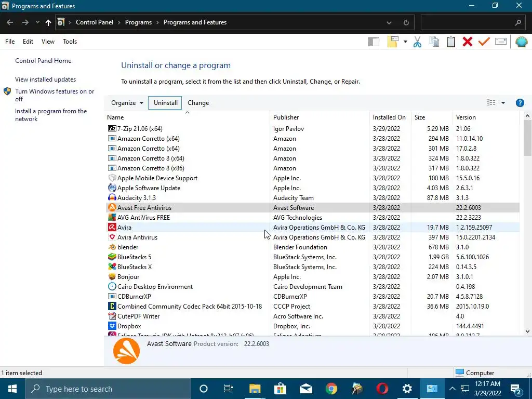Image resolution: width=532 pixels, height=399 pixels.
Task: Click the change view icon
Action: coord(491,103)
